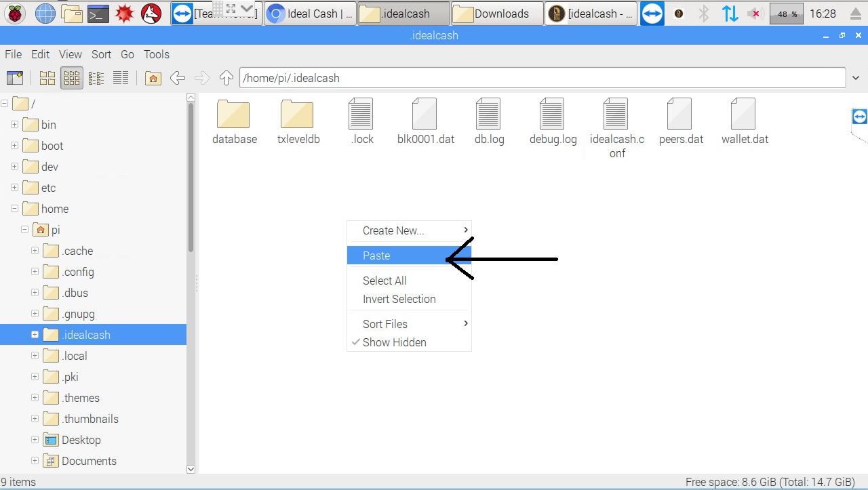Collapse the home folder tree node
The width and height of the screenshot is (868, 490).
point(14,209)
